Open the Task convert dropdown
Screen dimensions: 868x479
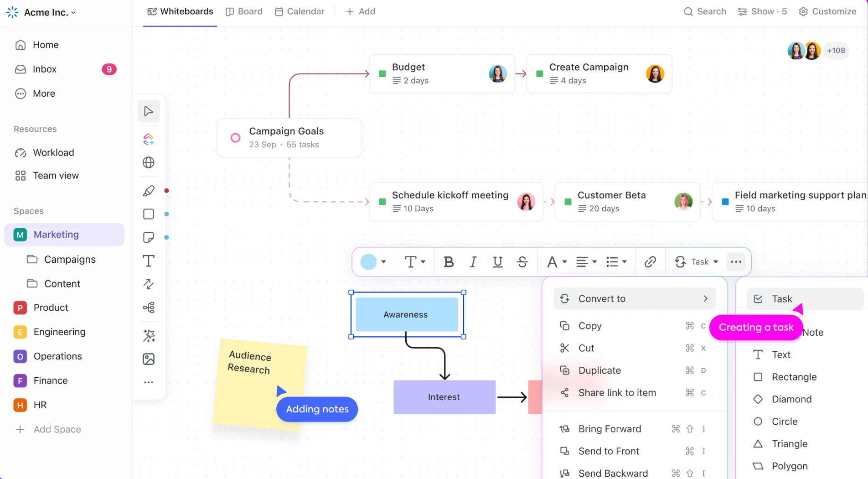tap(697, 262)
